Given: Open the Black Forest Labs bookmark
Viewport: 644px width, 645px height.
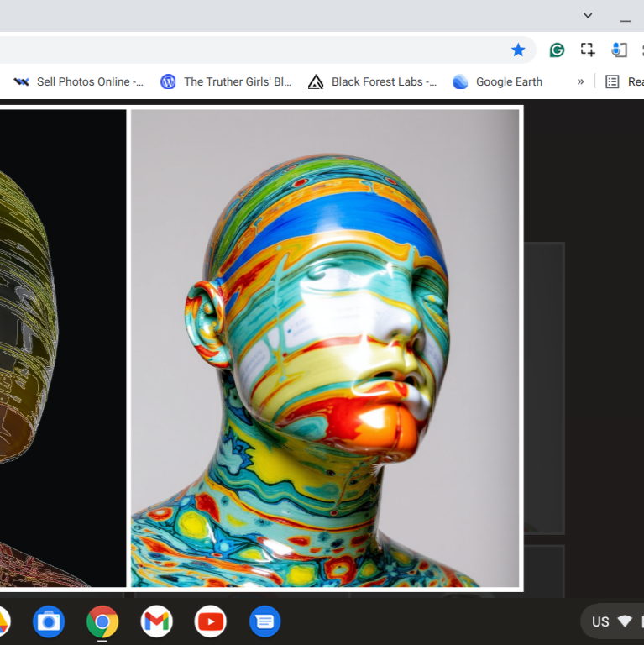Looking at the screenshot, I should [373, 81].
